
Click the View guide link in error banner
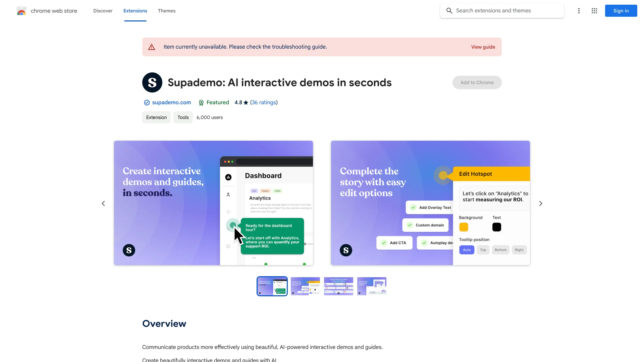click(x=483, y=47)
